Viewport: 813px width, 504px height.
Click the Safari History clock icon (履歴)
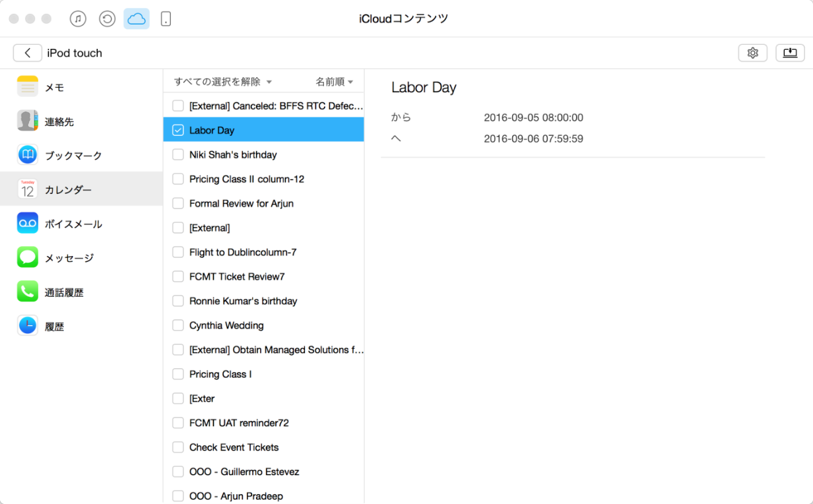point(28,326)
